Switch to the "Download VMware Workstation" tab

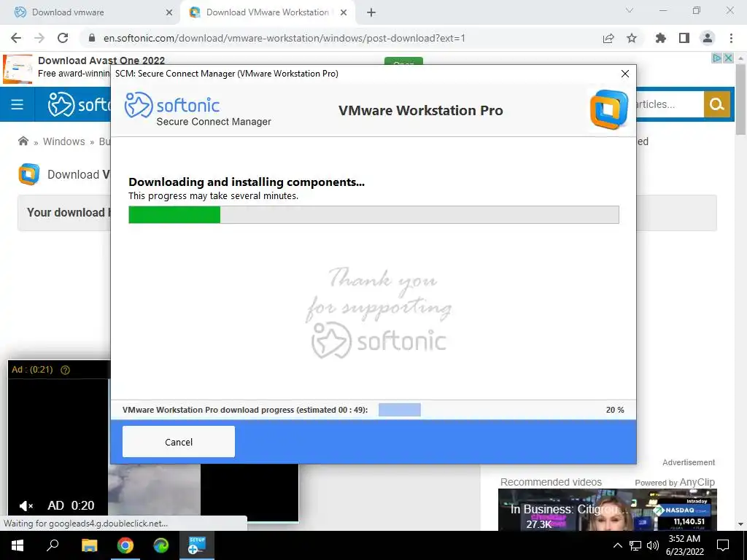(267, 12)
